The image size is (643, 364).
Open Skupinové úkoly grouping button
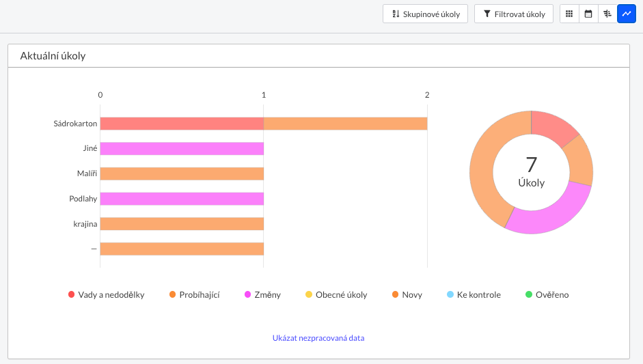coord(425,14)
